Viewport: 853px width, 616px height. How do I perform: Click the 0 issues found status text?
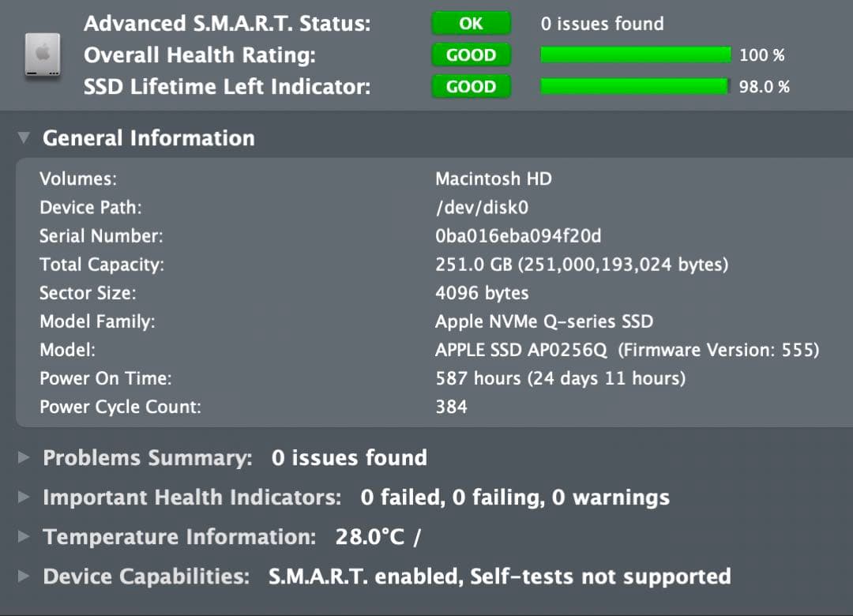(x=602, y=24)
